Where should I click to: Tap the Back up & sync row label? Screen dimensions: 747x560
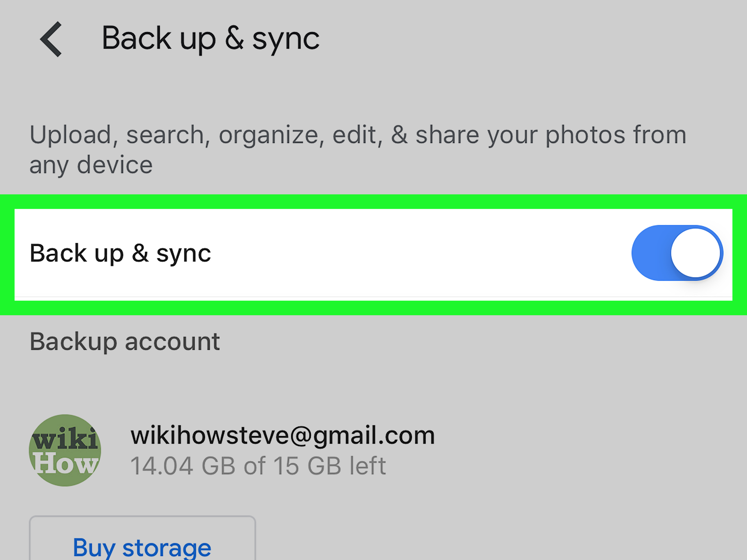tap(120, 253)
